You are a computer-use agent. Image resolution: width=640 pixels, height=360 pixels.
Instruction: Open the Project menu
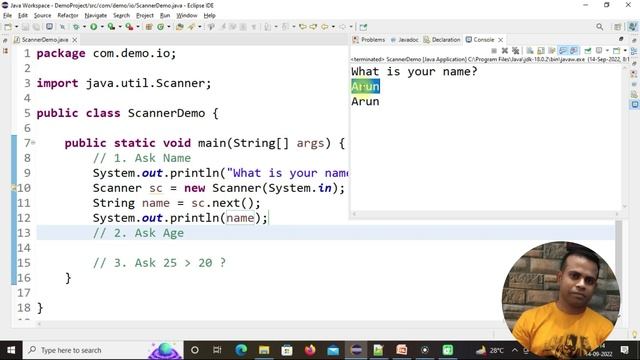click(x=144, y=16)
